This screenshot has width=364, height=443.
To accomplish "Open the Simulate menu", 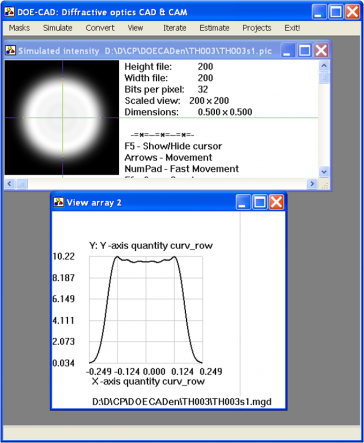I will pos(57,28).
